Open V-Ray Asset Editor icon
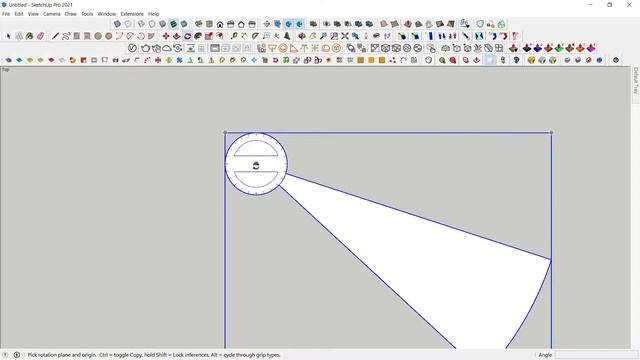Screen dimensions: 640x360 tap(132, 48)
